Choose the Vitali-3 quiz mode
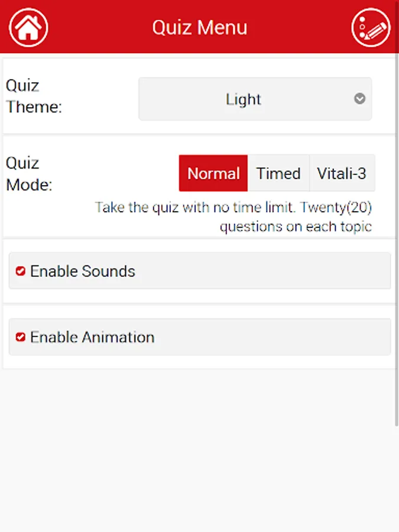Viewport: 399px width, 532px height. [342, 173]
